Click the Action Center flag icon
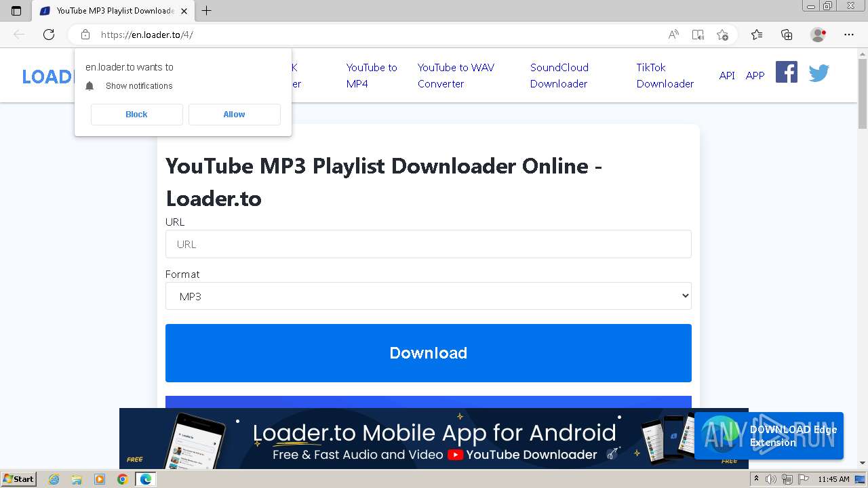This screenshot has height=488, width=868. [804, 479]
